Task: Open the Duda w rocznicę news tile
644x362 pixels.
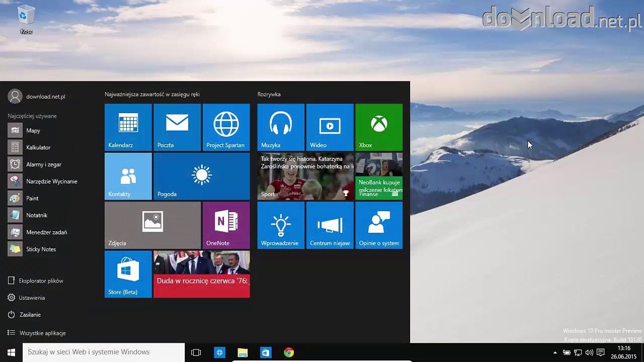Action: click(202, 275)
